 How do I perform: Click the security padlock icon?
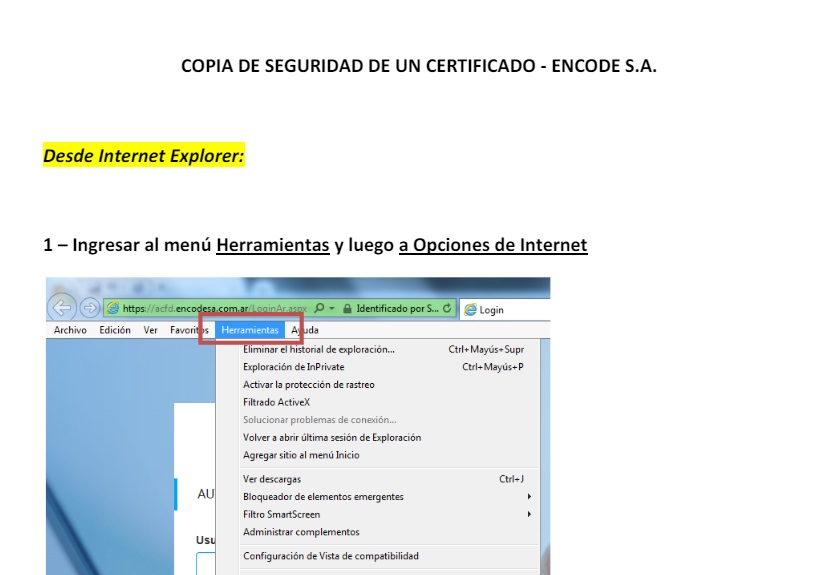pyautogui.click(x=347, y=309)
